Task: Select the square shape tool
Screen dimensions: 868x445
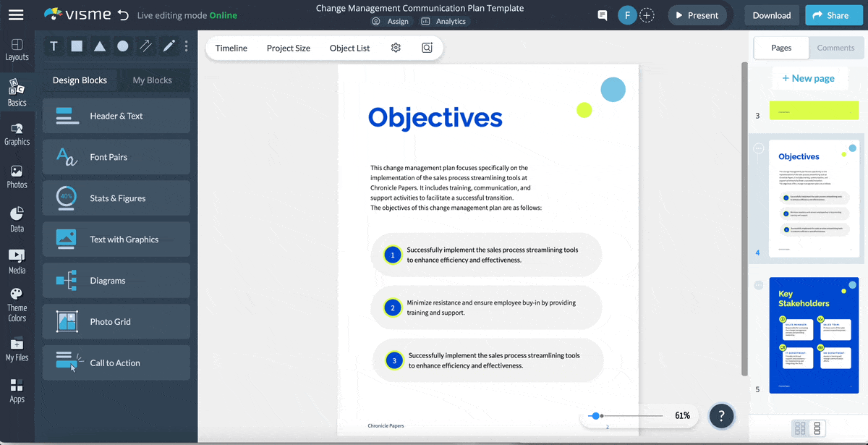Action: pos(77,46)
